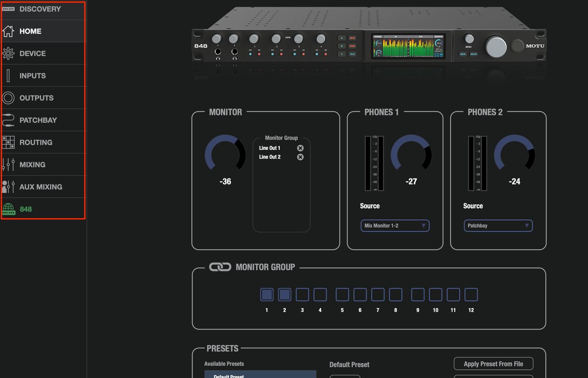
Task: Open Routing via the grid matrix icon
Action: click(x=8, y=142)
